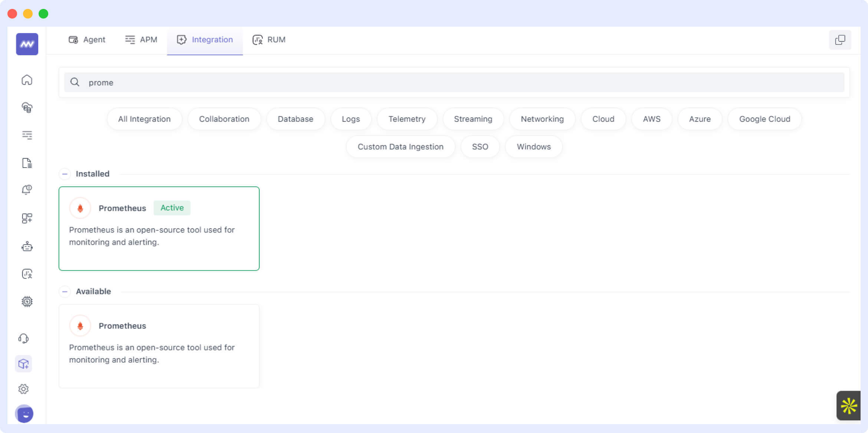The height and width of the screenshot is (433, 868).
Task: Open the infrastructure cloud icon in sidebar
Action: point(27,108)
